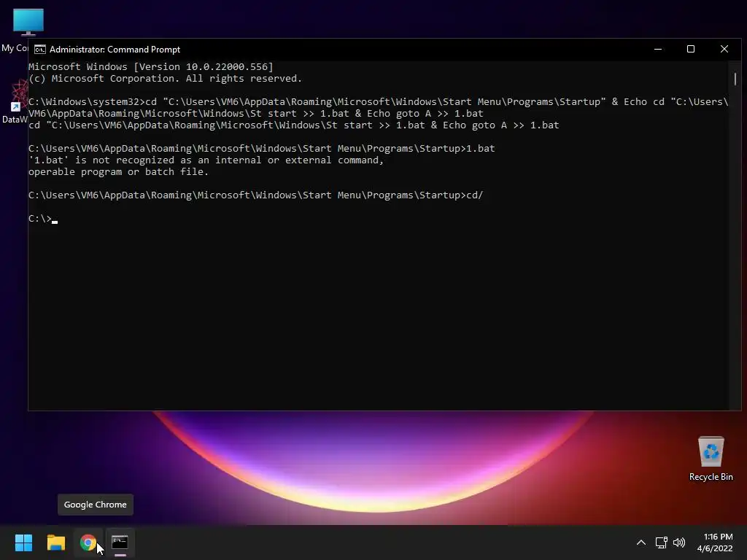747x560 pixels.
Task: Click the 'operable program or batch file.' line
Action: [x=118, y=172]
